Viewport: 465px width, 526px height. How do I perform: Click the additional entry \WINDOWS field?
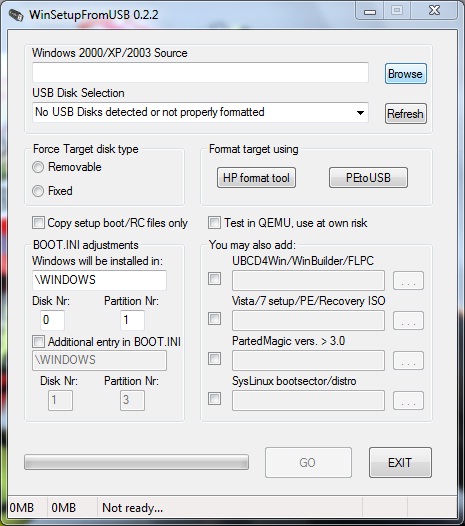coord(99,361)
